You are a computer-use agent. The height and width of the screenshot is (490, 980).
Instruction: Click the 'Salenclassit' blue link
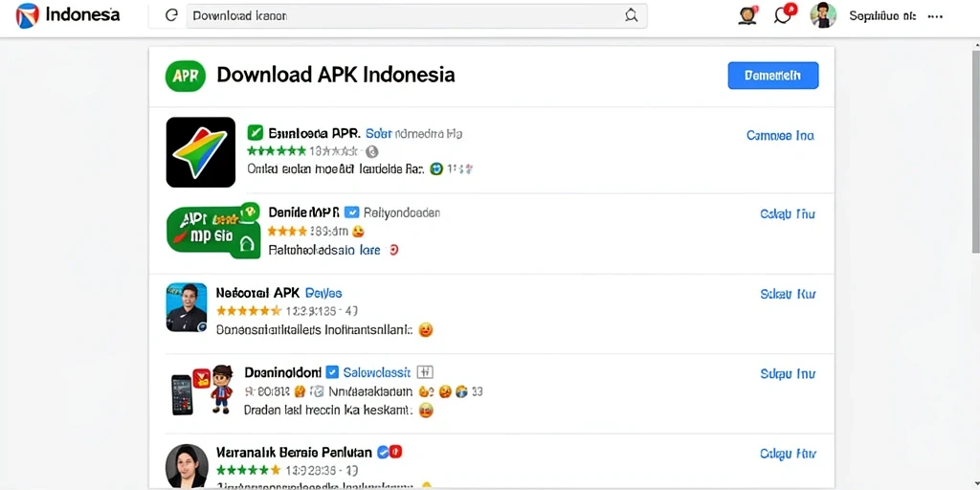click(x=377, y=372)
